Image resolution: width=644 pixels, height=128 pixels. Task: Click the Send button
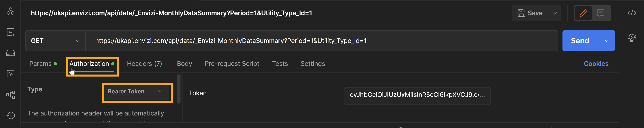pyautogui.click(x=580, y=41)
